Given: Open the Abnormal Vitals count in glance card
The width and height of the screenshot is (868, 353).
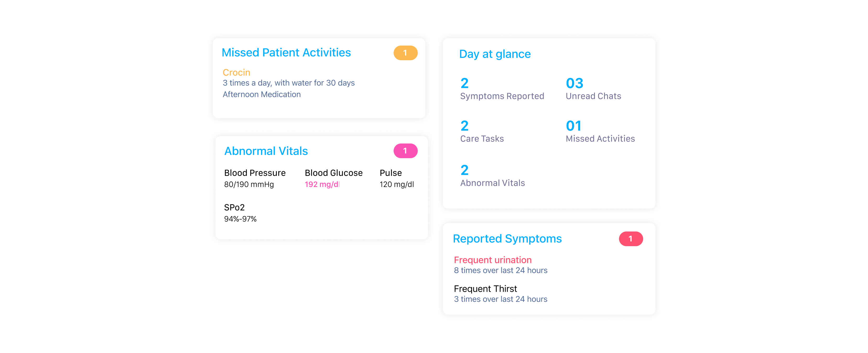Looking at the screenshot, I should coord(493,175).
